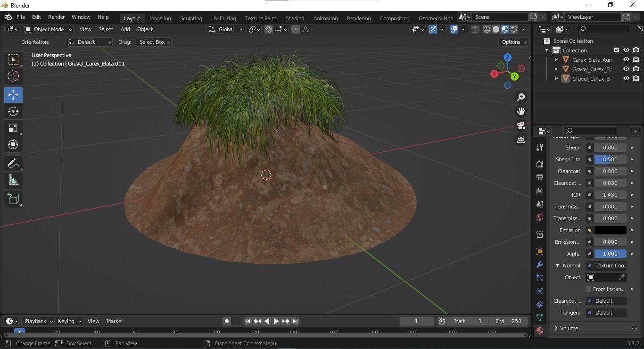Click the pan view hand icon
This screenshot has height=349, width=644.
pos(521,111)
